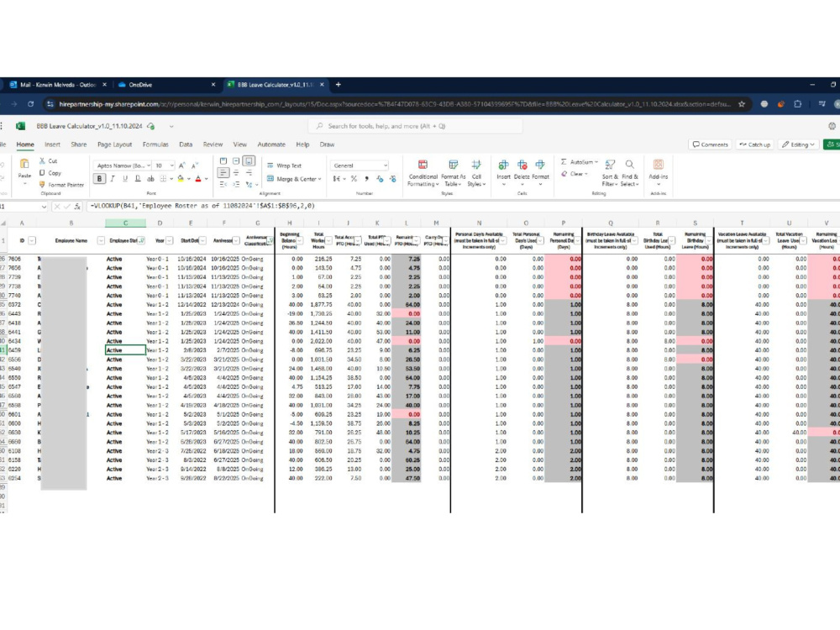Align text left in the cell
This screenshot has height=630, width=840.
pos(223,172)
